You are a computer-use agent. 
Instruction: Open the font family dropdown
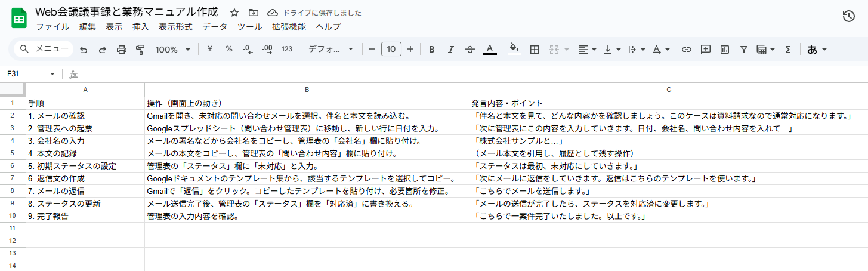point(331,49)
